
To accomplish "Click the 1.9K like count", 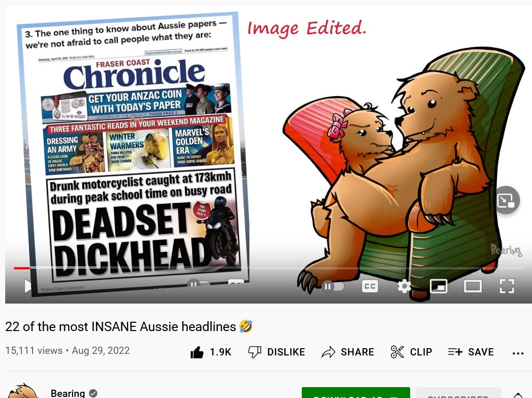I will (x=220, y=352).
